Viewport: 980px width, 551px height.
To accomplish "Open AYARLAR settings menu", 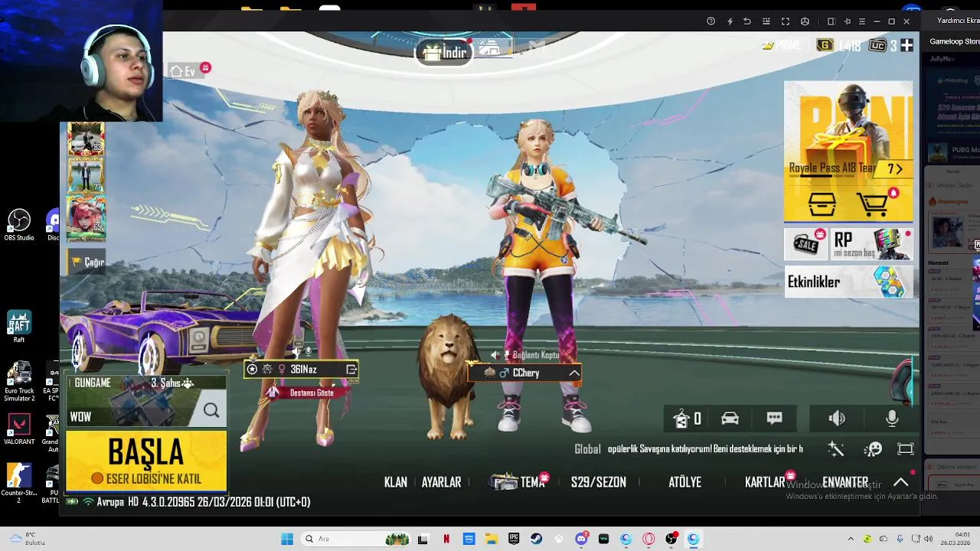I will point(441,482).
